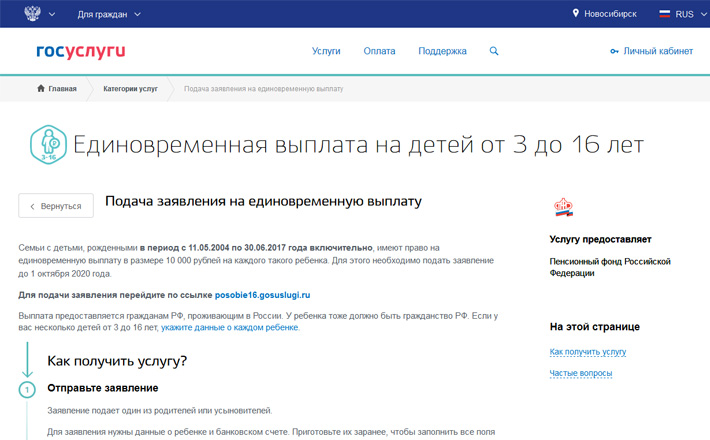Open the Поддержка menu item
710x440 pixels.
click(x=442, y=51)
